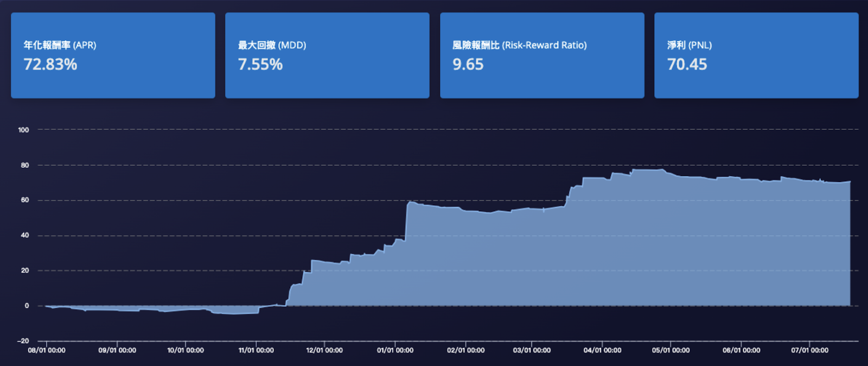Click the 12/01 00:00 axis tick

(x=324, y=350)
